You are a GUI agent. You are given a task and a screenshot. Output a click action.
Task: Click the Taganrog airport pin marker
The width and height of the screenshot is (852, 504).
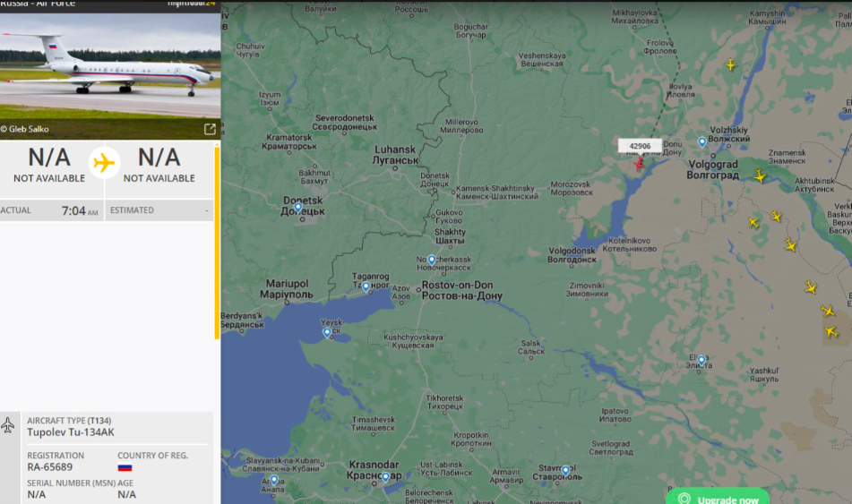click(366, 286)
